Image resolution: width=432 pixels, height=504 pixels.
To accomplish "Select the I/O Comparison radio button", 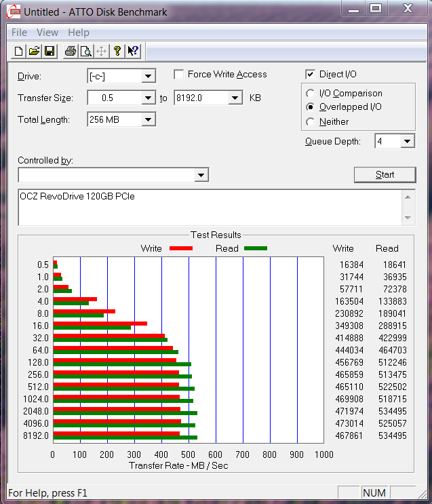I will 311,94.
